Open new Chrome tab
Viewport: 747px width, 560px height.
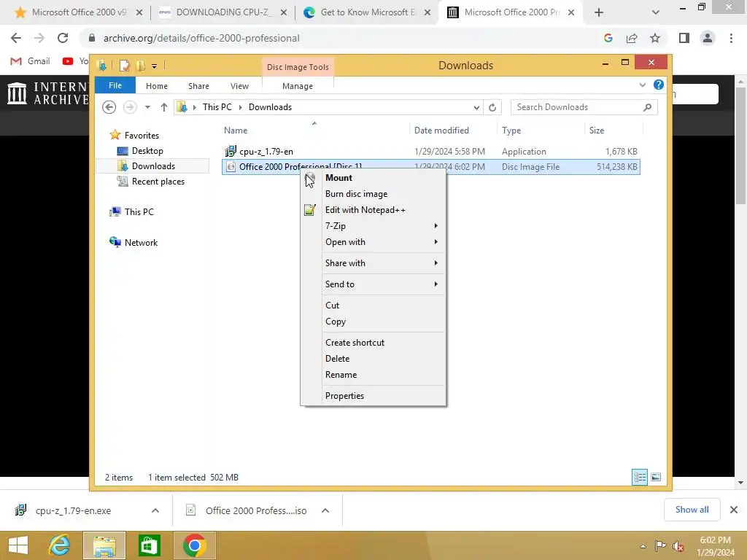[599, 12]
